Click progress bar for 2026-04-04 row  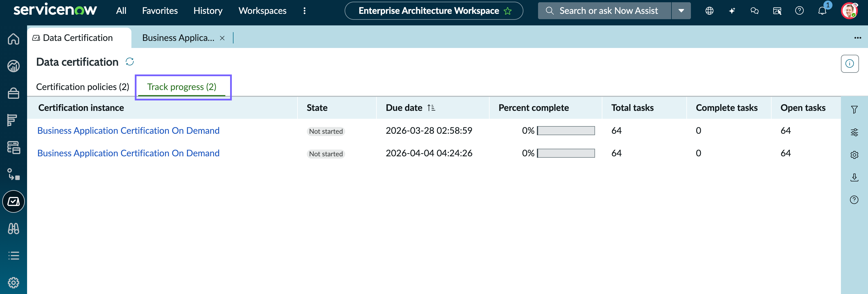pos(566,153)
